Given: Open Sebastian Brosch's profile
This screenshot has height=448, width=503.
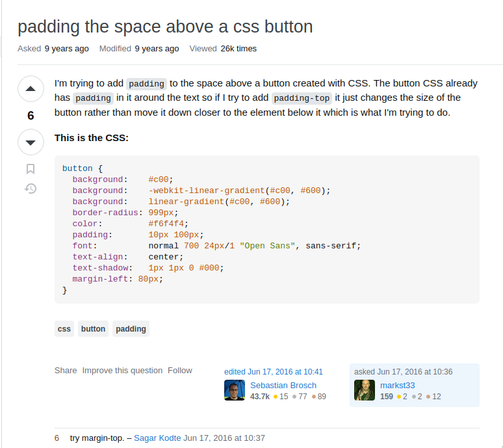Looking at the screenshot, I should point(283,386).
